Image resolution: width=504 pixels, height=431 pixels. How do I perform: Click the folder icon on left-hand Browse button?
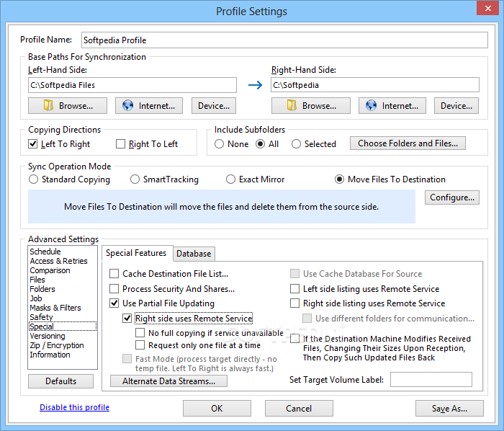coord(48,105)
